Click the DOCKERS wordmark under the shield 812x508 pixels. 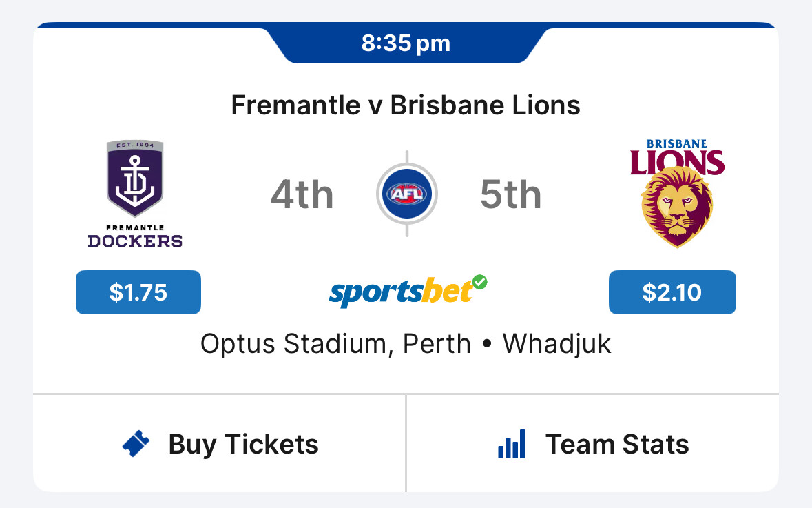(135, 241)
